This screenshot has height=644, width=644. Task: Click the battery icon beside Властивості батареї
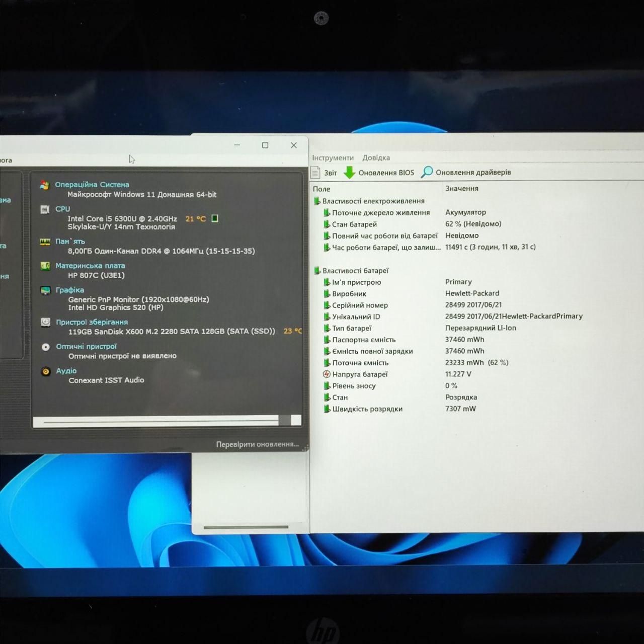click(317, 271)
